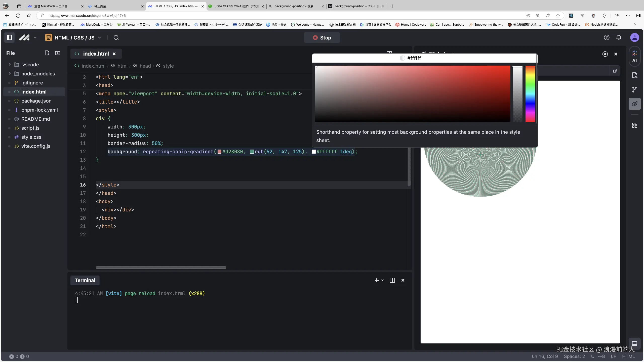Open the help question mark icon

[607, 37]
